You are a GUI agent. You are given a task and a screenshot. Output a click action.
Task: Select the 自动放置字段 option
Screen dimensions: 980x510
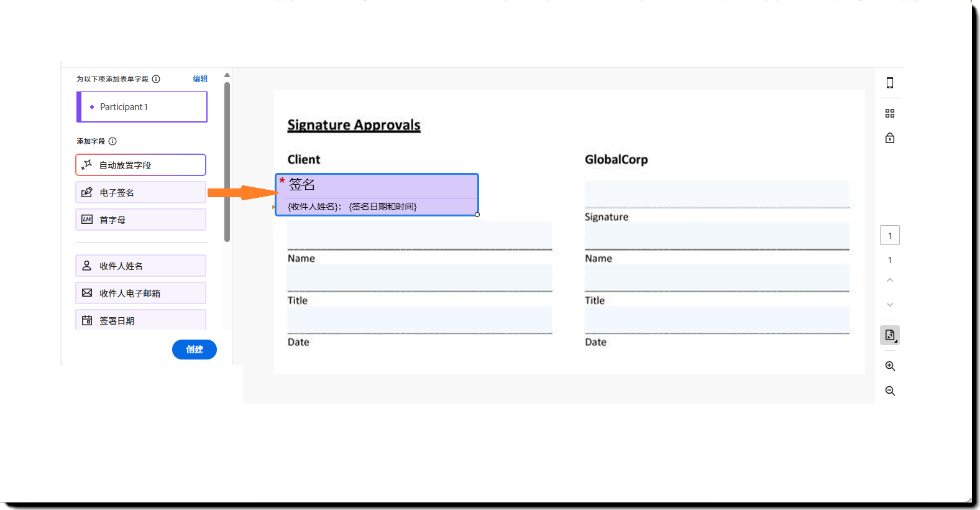coord(140,165)
